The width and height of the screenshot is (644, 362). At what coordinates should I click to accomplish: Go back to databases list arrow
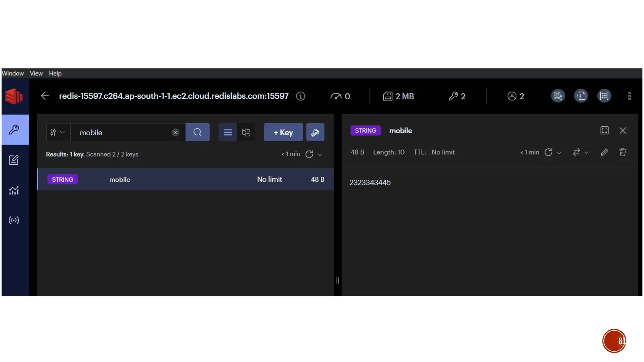tap(45, 96)
